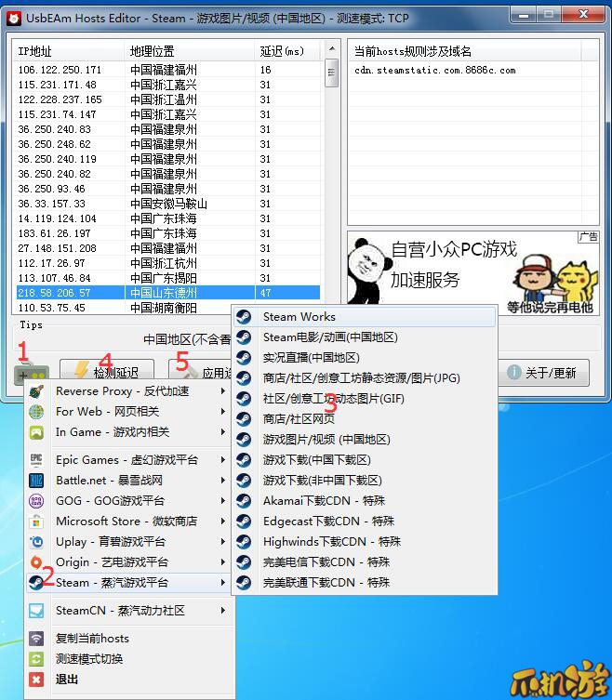Viewport: 612px width, 700px height.
Task: Click the copy current hosts wifi icon
Action: pos(36,639)
